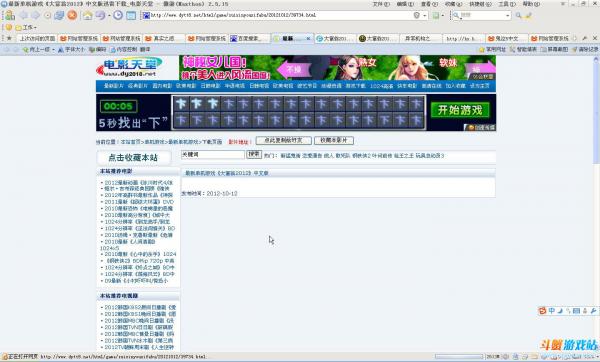
Task: Open the 工作 favorites folder dropdown
Action: 26,28
